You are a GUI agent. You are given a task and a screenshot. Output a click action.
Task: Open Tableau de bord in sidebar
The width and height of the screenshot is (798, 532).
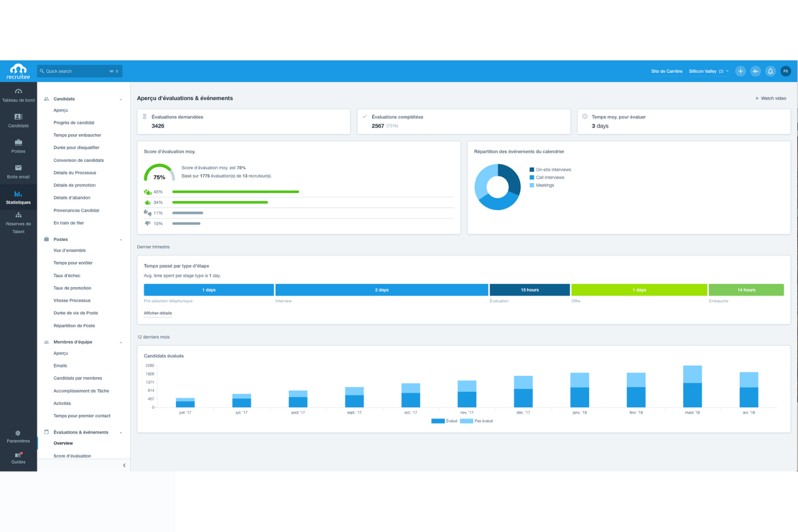click(18, 95)
